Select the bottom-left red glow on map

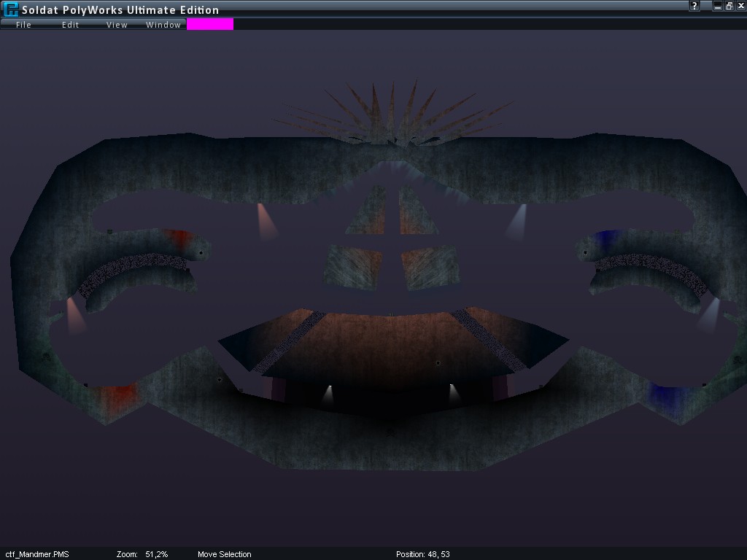[116, 399]
